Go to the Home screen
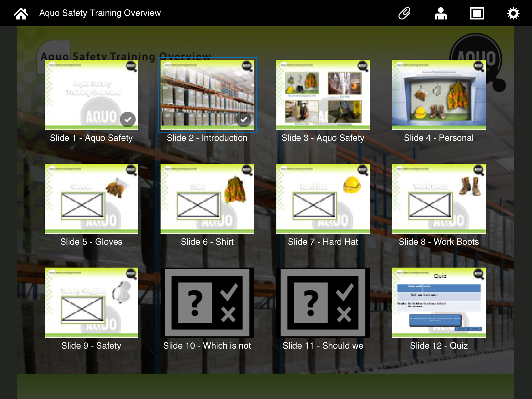 21,13
